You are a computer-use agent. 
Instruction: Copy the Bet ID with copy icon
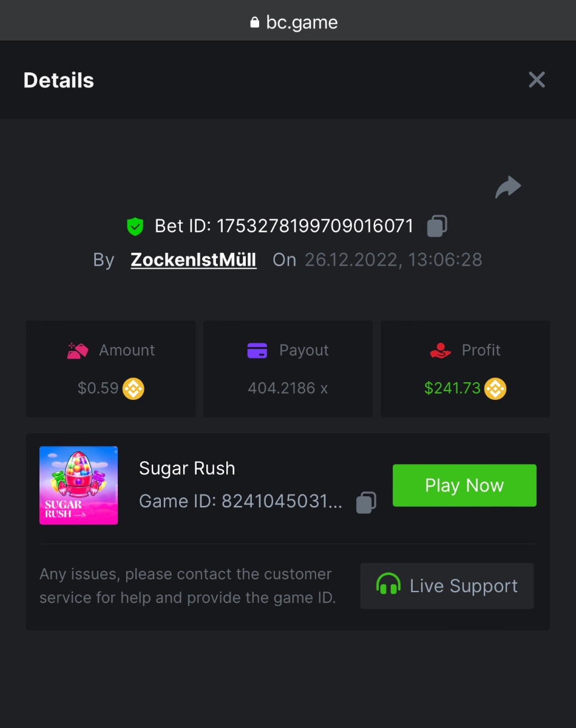437,226
